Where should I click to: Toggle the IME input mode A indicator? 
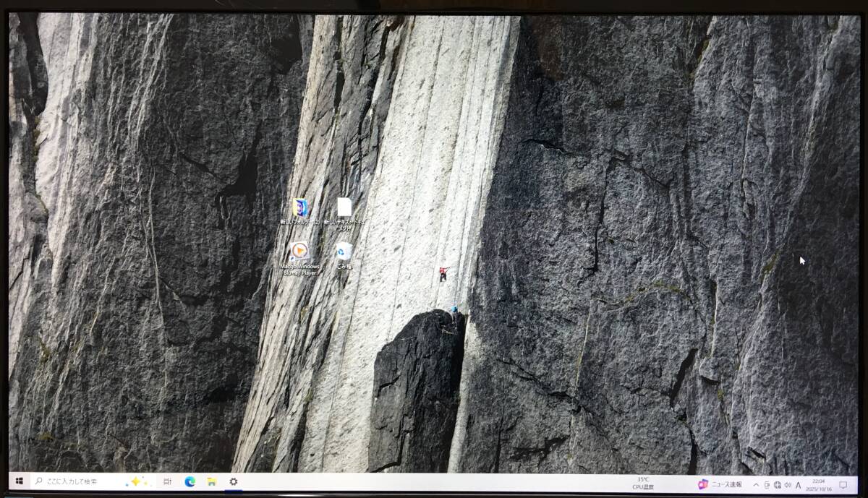pos(799,485)
